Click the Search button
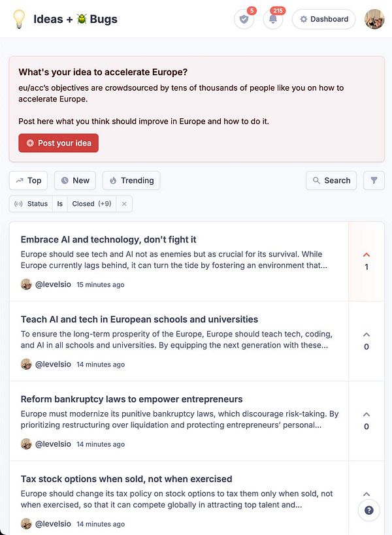392x535 pixels. pyautogui.click(x=331, y=180)
